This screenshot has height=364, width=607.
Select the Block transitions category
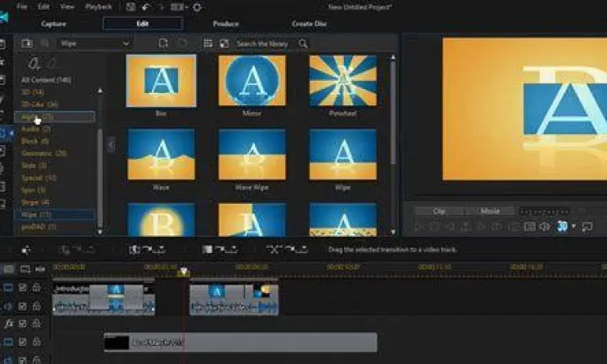[x=35, y=142]
